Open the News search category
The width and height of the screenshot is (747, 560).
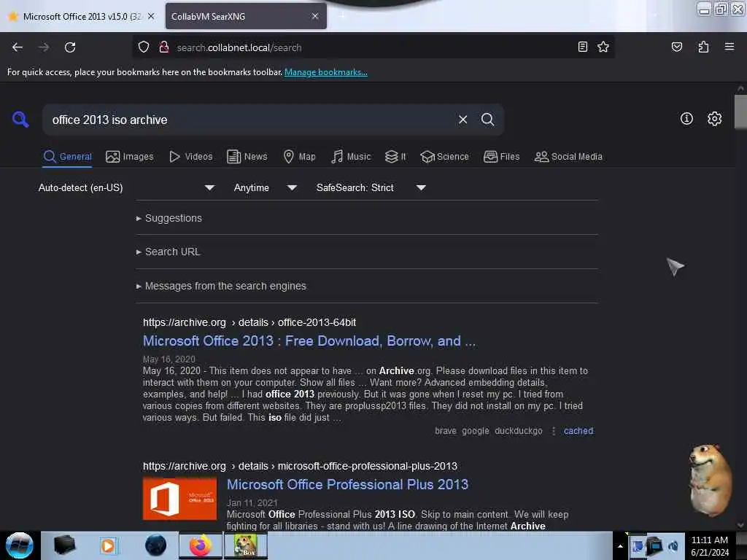pyautogui.click(x=247, y=157)
